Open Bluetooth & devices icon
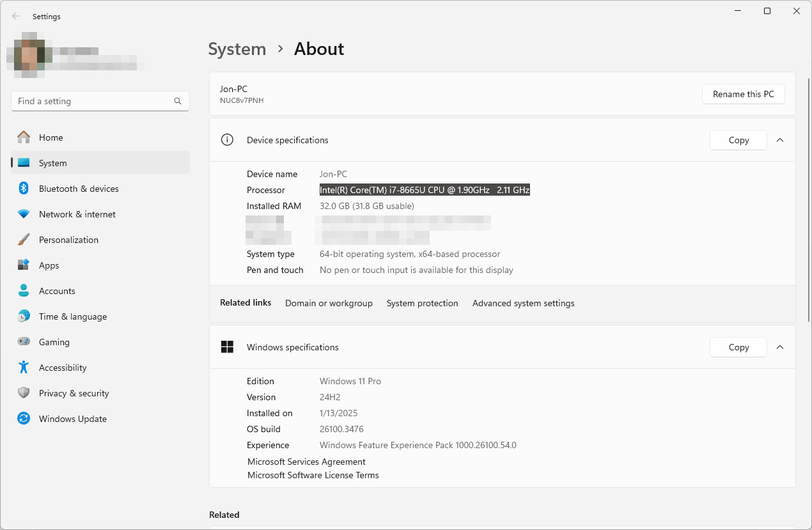This screenshot has width=812, height=530. [x=24, y=189]
